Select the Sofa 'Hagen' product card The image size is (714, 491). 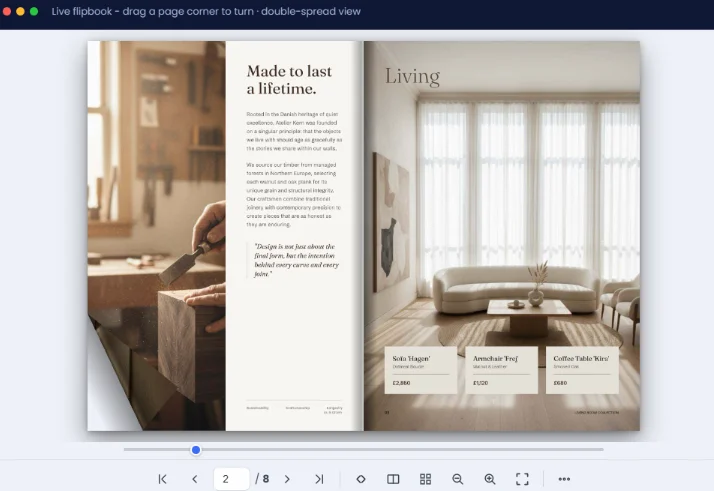(421, 370)
